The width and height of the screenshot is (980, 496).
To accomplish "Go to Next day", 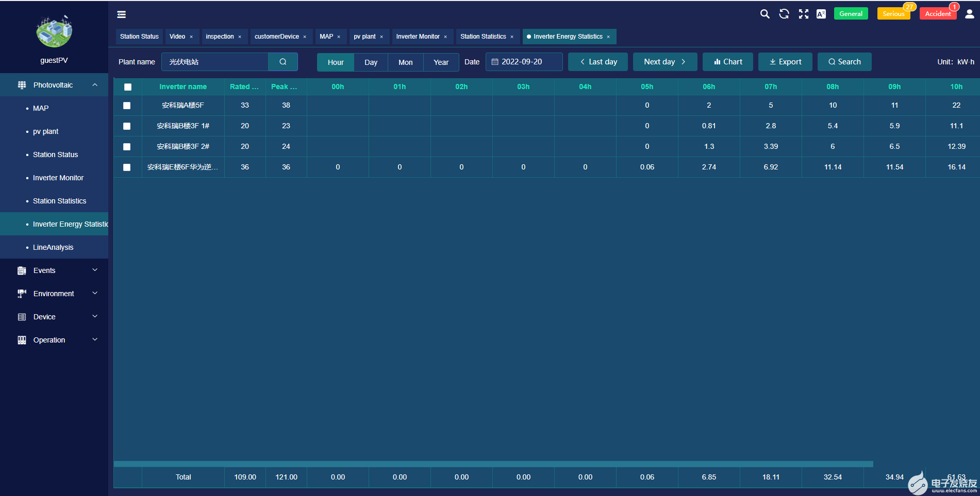I will tap(665, 62).
